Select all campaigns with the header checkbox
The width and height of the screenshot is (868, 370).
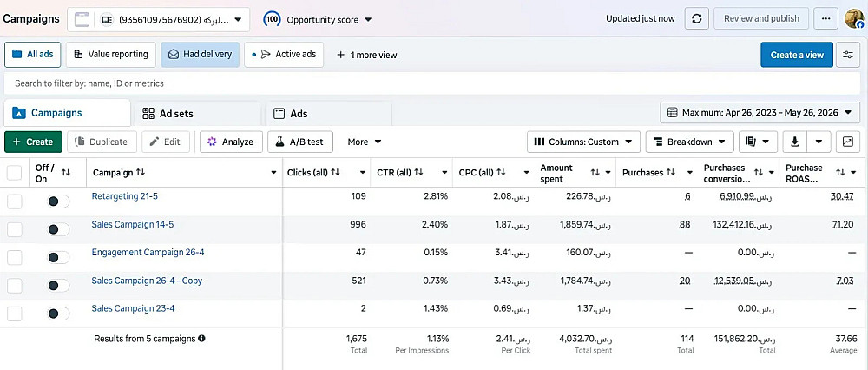(15, 173)
